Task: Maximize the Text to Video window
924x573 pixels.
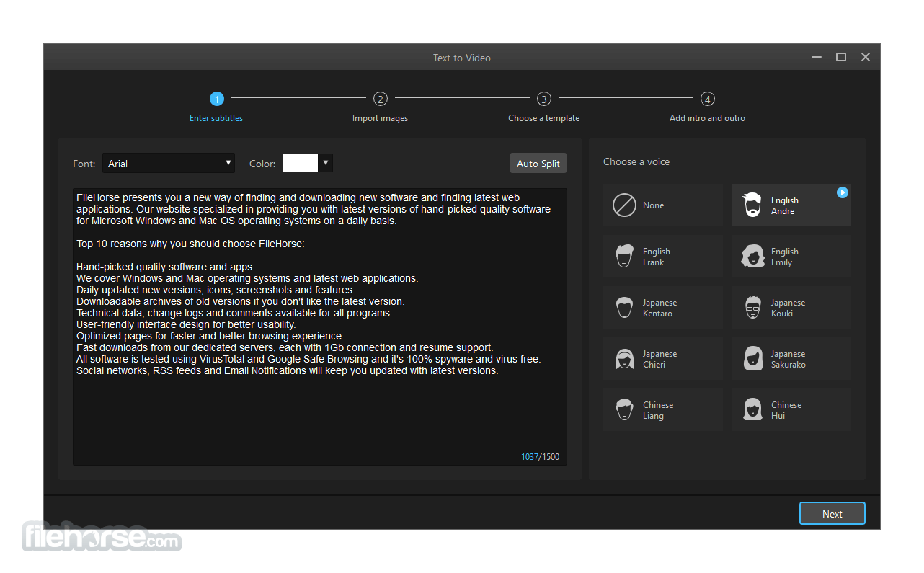Action: point(841,57)
